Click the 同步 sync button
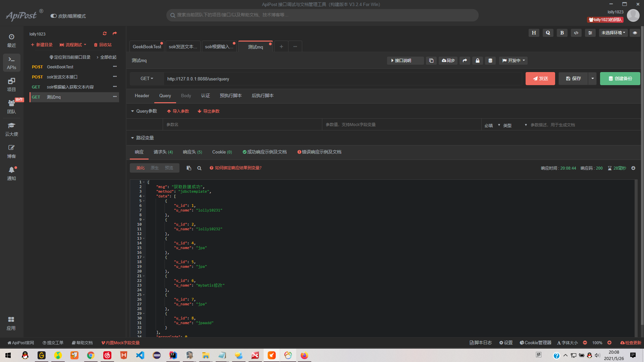The width and height of the screenshot is (644, 362). click(x=448, y=61)
